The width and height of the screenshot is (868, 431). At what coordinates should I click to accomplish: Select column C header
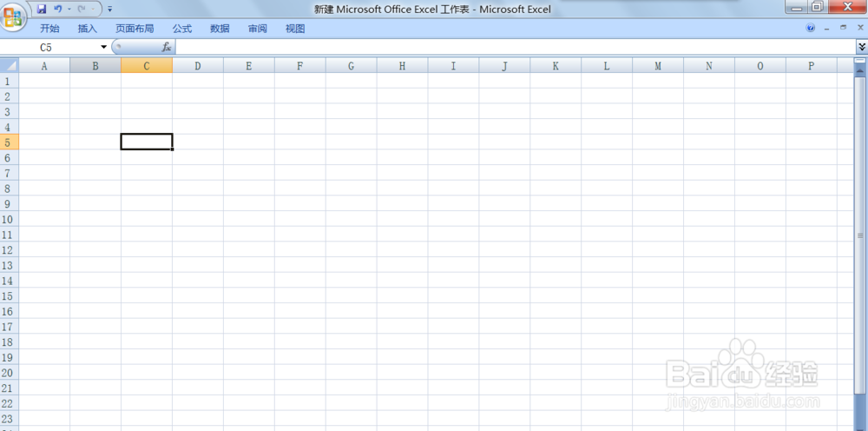(147, 66)
